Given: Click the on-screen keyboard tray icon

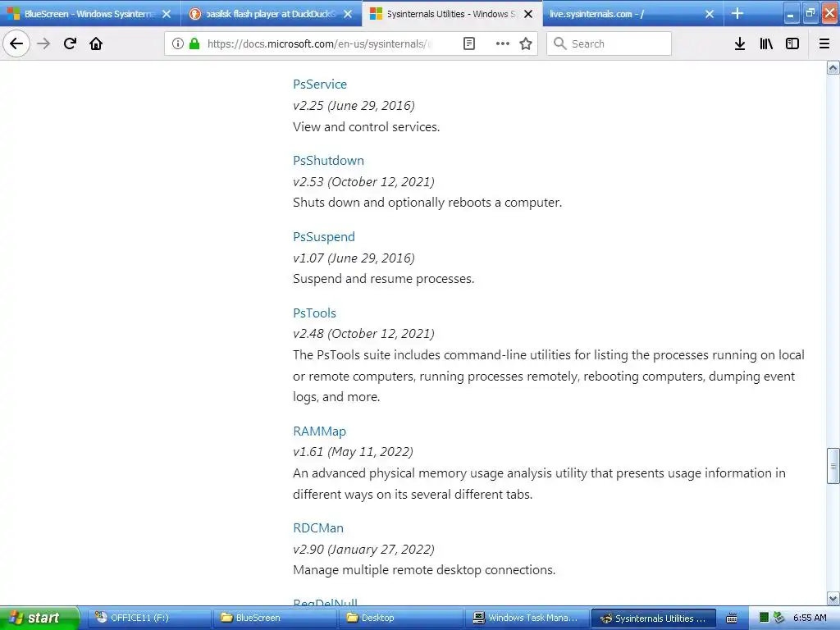Looking at the screenshot, I should point(732,619).
